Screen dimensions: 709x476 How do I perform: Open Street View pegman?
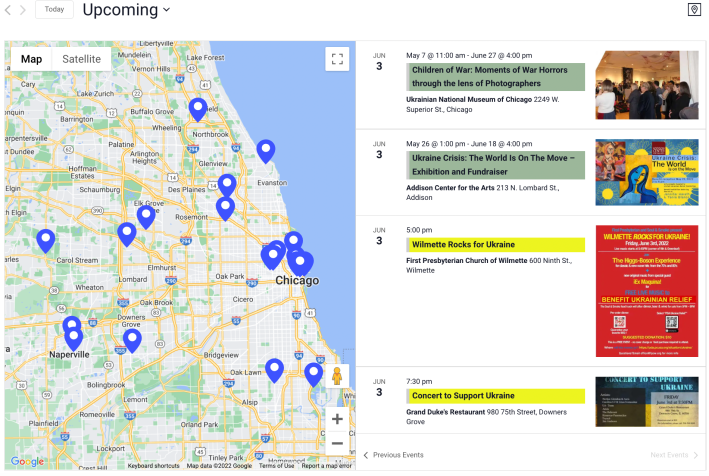coord(337,376)
